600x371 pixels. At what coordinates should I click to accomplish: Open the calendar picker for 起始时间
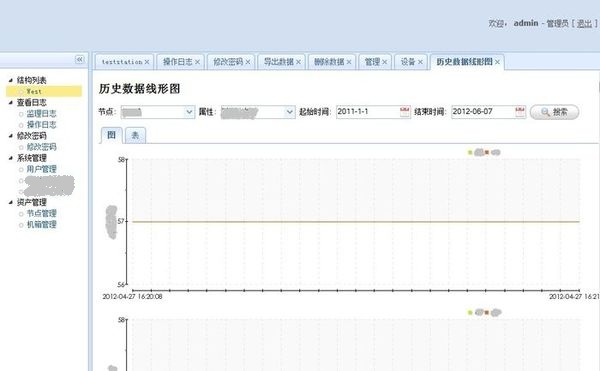pos(404,112)
